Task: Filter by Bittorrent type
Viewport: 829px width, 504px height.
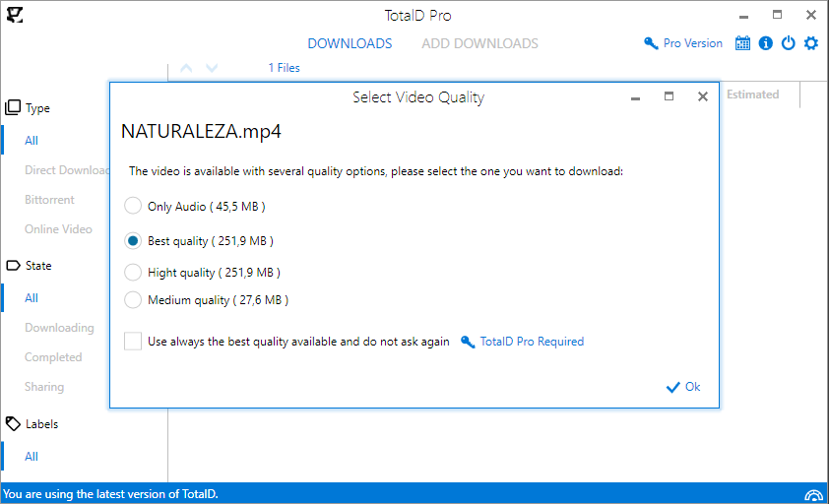Action: 49,200
